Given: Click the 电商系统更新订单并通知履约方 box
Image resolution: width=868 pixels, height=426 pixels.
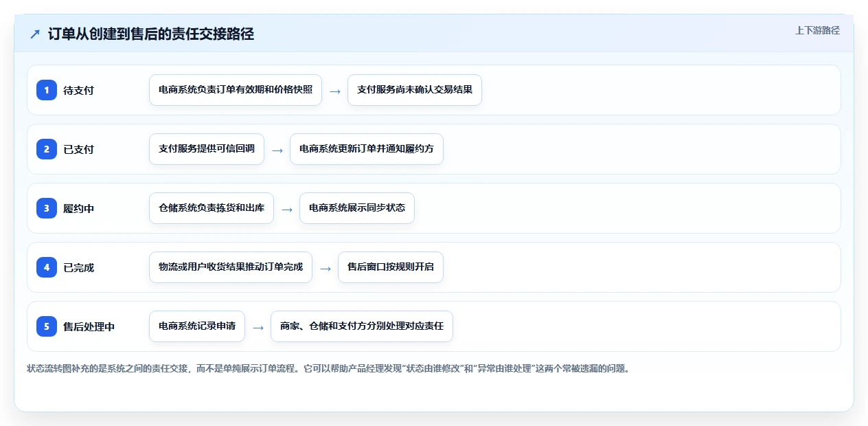Looking at the screenshot, I should (367, 149).
